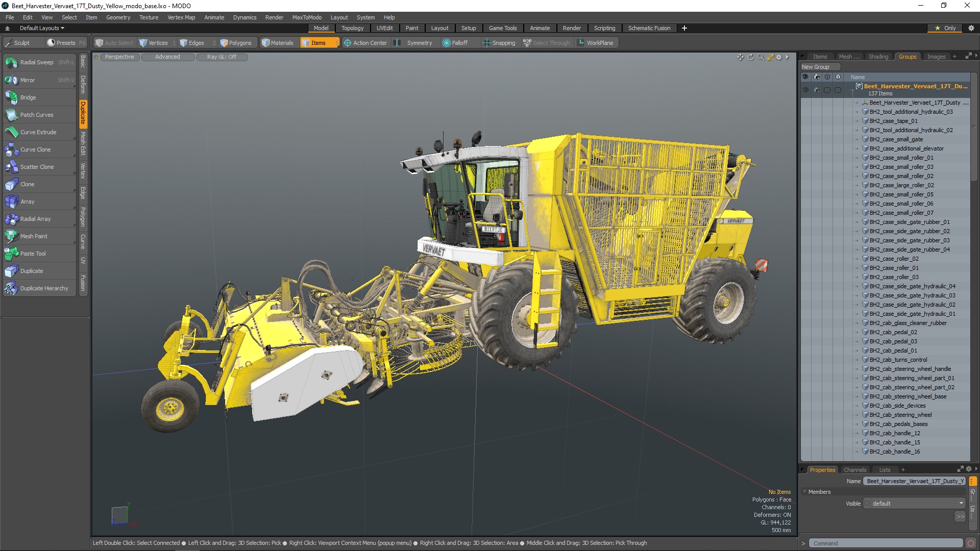The image size is (980, 551).
Task: Run Duplicate Hierarchy command
Action: (x=39, y=288)
